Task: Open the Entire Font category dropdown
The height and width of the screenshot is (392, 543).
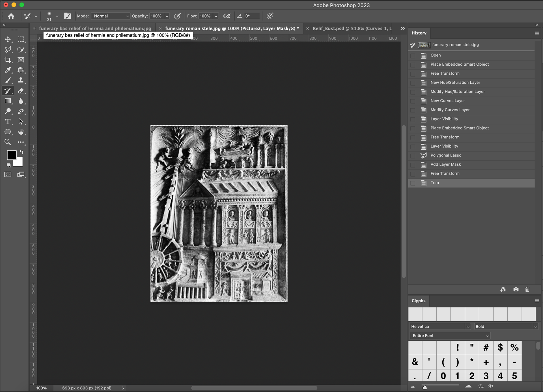Action: point(450,336)
